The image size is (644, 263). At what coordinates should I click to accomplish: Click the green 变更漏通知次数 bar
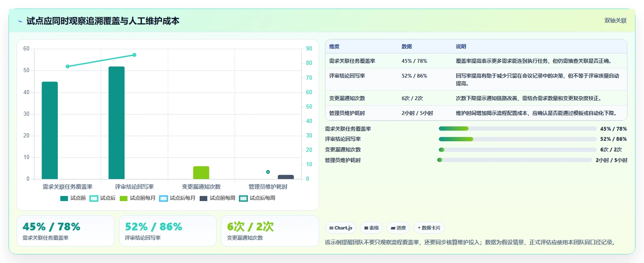pyautogui.click(x=201, y=173)
